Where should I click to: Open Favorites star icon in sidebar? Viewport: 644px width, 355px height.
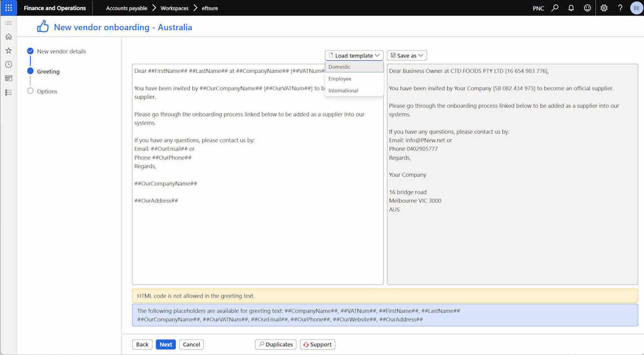click(8, 50)
